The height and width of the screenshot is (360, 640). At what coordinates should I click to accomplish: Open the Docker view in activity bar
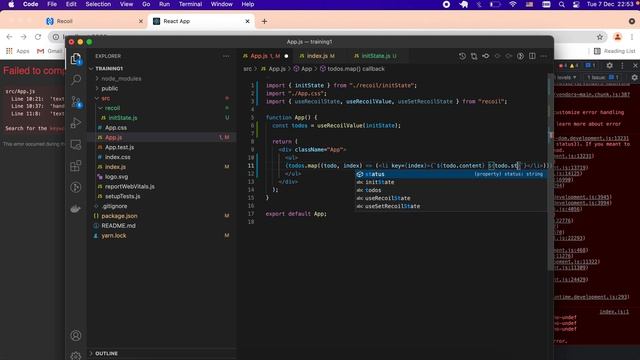76,209
